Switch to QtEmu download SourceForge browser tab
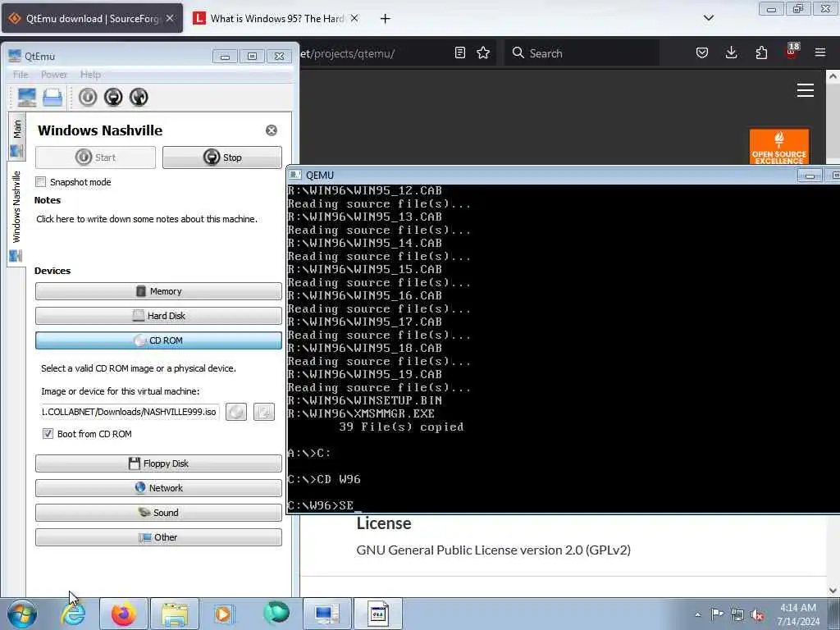The width and height of the screenshot is (840, 630). 92,19
